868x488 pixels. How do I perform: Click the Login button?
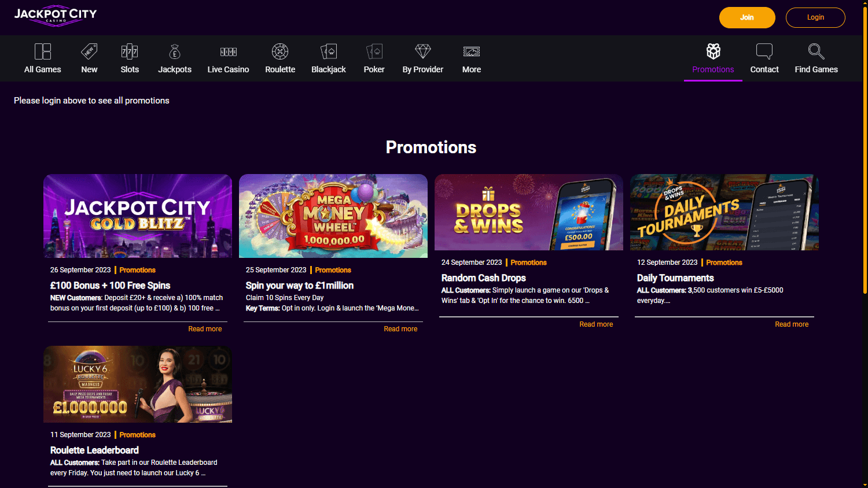pos(815,17)
